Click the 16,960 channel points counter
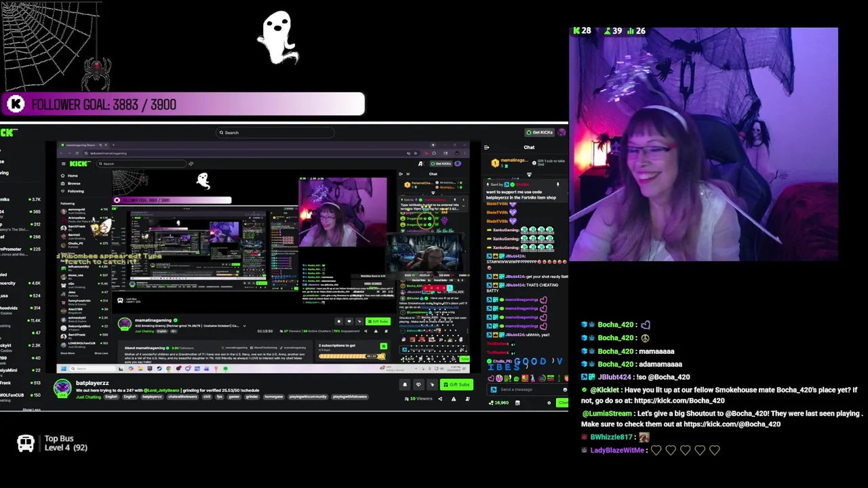868x488 pixels. pos(499,403)
